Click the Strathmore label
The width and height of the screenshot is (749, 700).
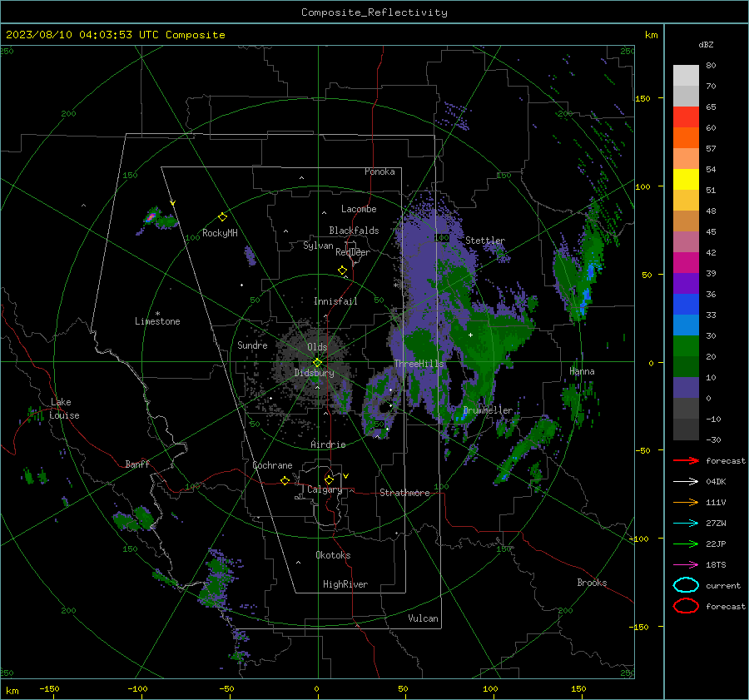404,493
